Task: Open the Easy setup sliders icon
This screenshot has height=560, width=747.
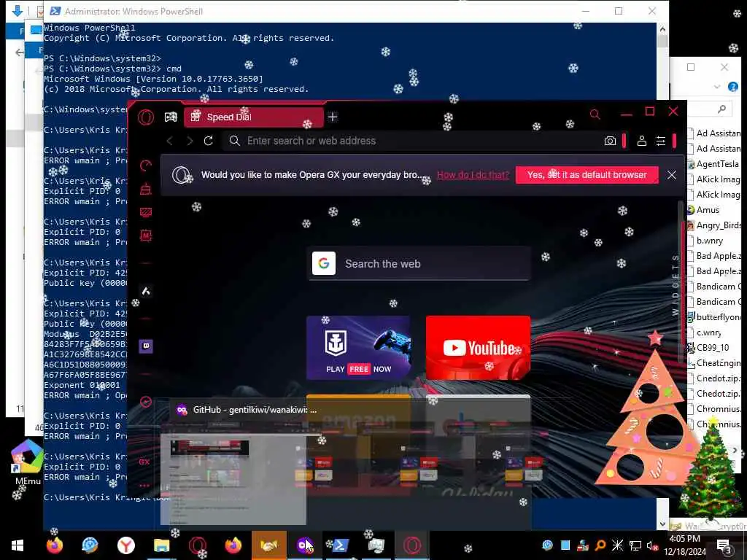Action: [x=661, y=141]
